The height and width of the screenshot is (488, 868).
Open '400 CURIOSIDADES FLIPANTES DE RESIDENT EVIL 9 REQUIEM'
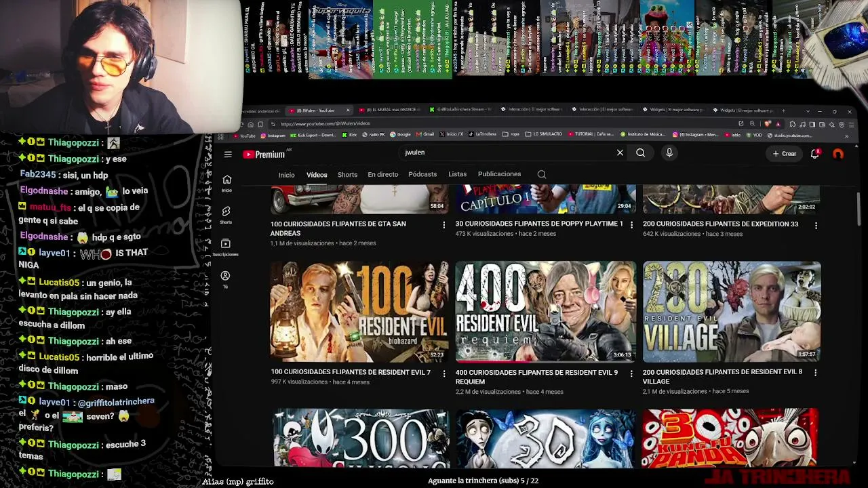pos(536,377)
